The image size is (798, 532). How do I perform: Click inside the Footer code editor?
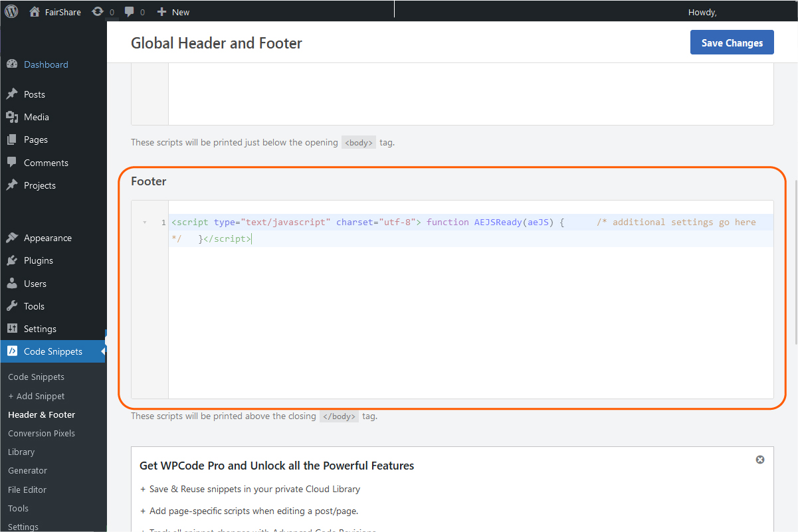(x=470, y=300)
